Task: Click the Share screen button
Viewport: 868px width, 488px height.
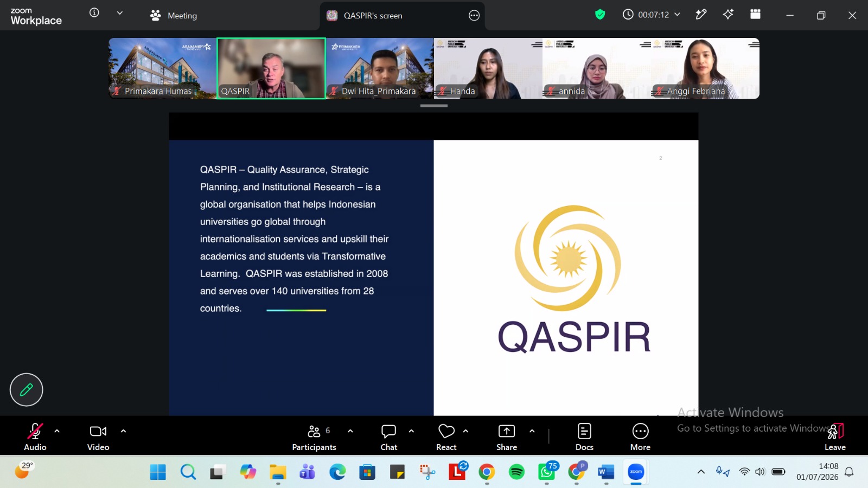Action: coord(507,436)
